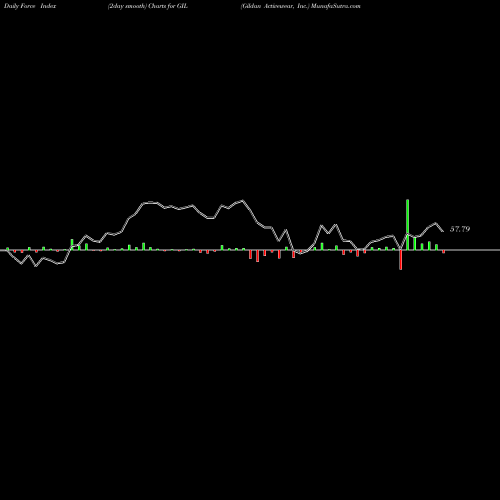Click the '(Gildan Activewear, Inc.)' label
The height and width of the screenshot is (500, 500).
275,6
